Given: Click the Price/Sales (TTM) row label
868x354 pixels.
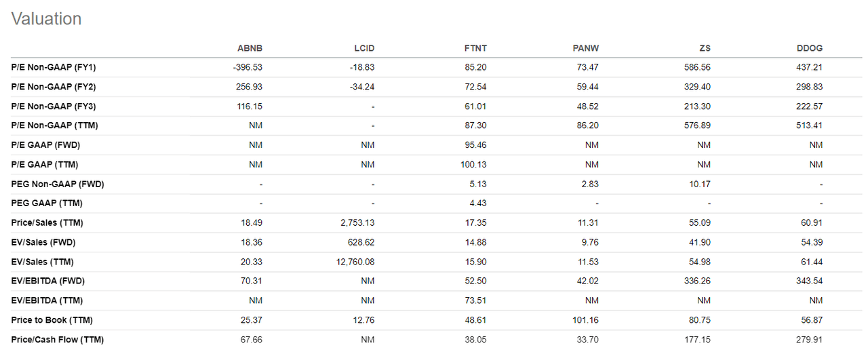Looking at the screenshot, I should (47, 223).
